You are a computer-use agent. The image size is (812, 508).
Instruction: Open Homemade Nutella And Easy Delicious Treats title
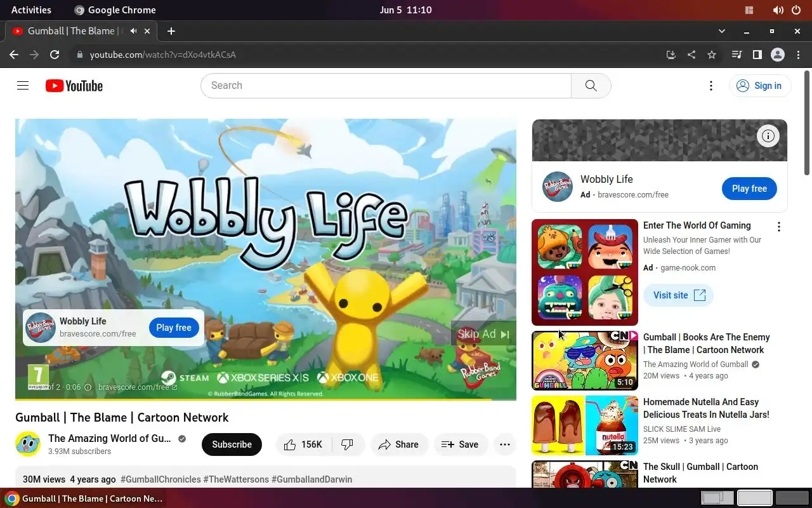[706, 408]
